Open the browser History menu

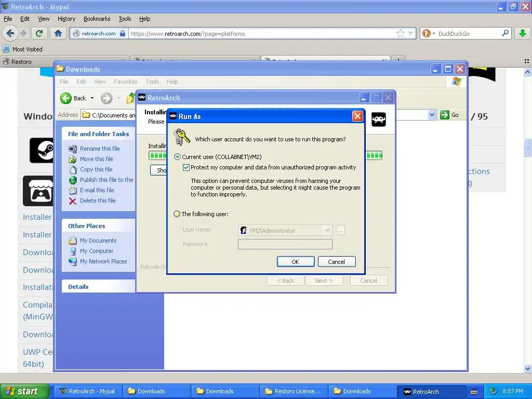coord(66,19)
